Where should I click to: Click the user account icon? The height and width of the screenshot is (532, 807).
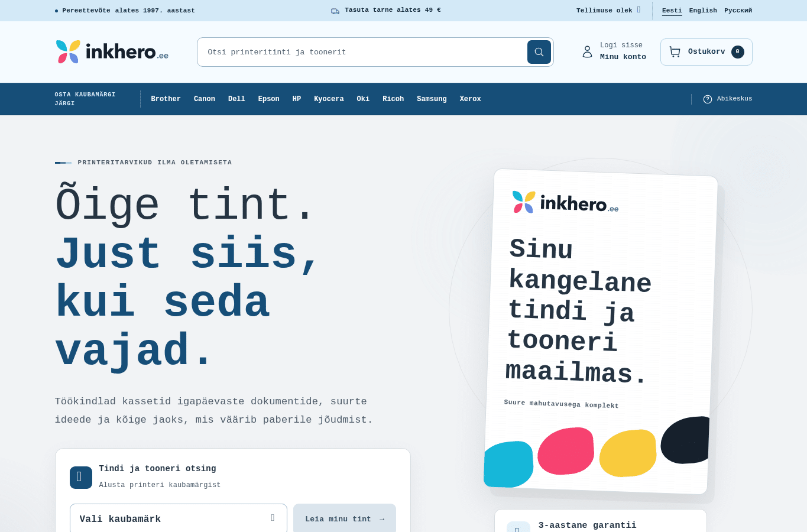pyautogui.click(x=587, y=52)
